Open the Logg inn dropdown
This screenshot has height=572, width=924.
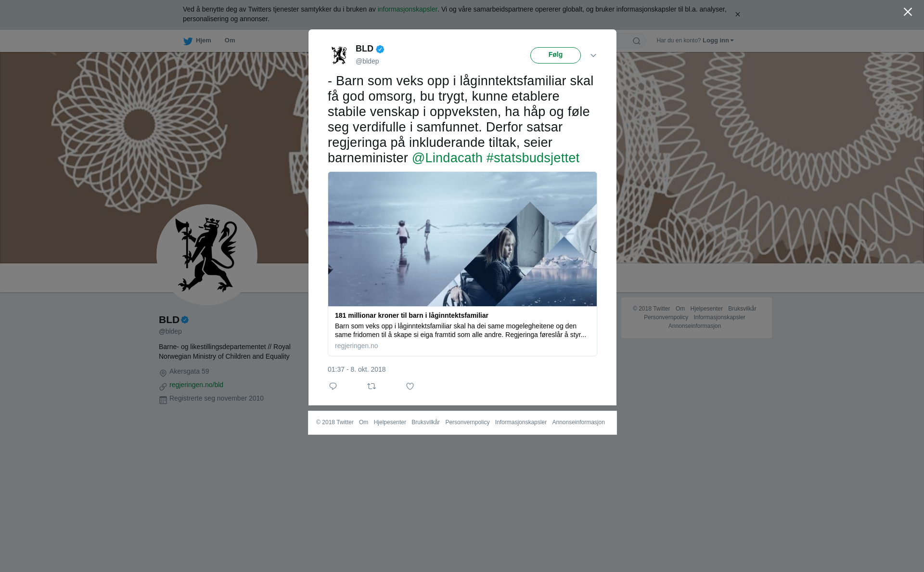click(x=718, y=40)
